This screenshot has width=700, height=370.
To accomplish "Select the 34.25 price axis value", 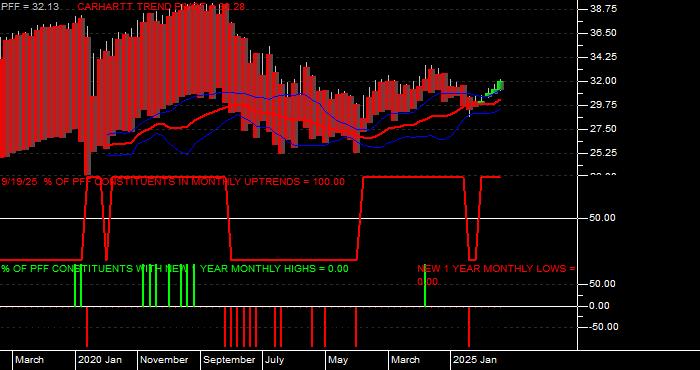I will click(604, 57).
